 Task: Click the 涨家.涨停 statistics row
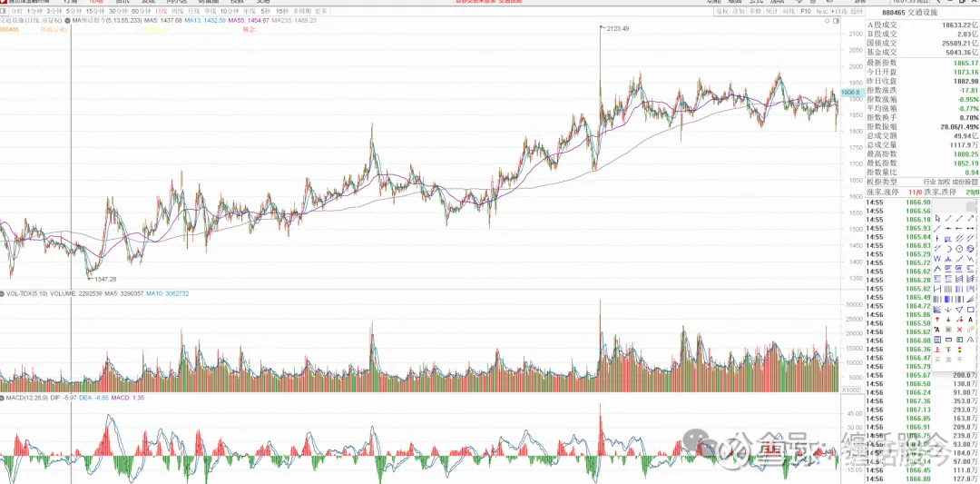tap(923, 192)
